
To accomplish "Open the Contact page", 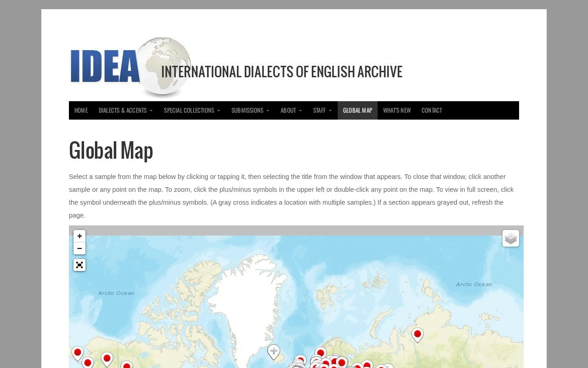I will [x=432, y=110].
